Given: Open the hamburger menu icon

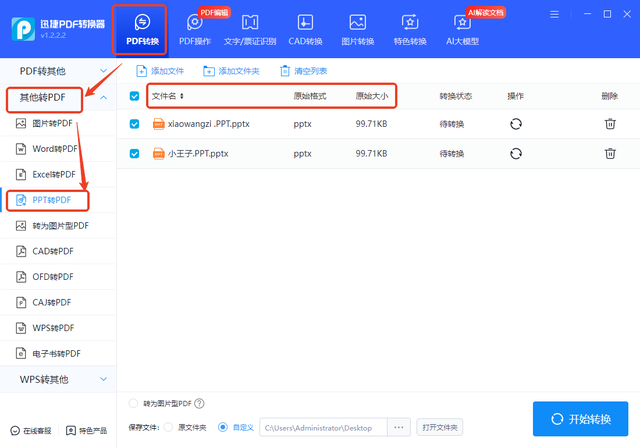Looking at the screenshot, I should tap(554, 15).
